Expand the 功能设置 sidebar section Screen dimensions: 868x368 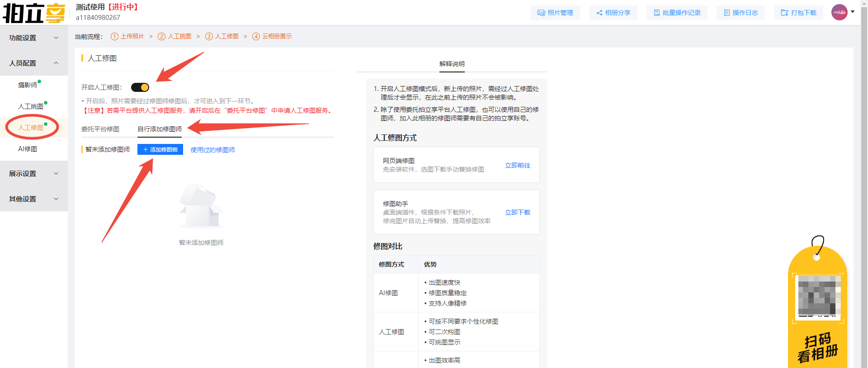34,38
